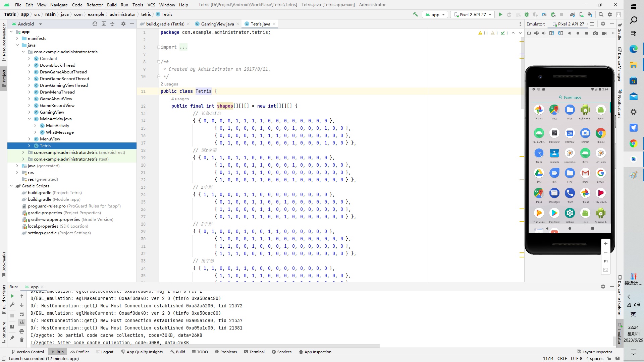
Task: Select opened file target icon in Project panel
Action: tap(95, 24)
